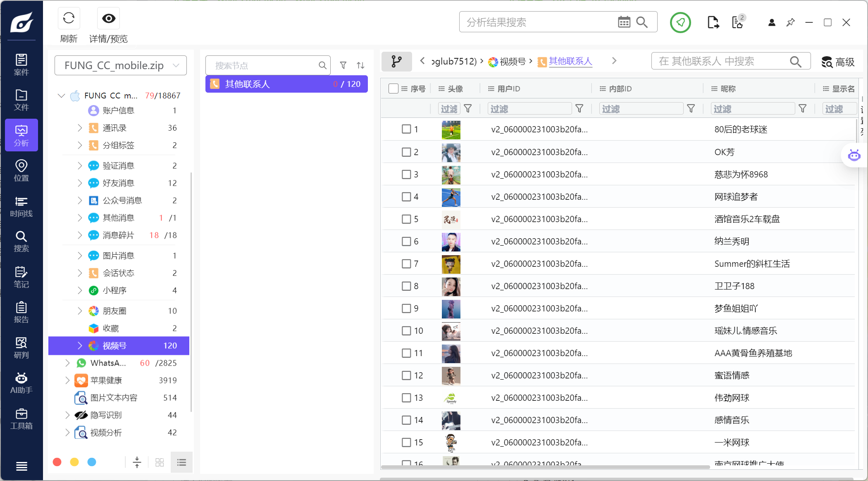The width and height of the screenshot is (868, 481).
Task: Click the 其他联系人 breadcrumb link
Action: pos(570,61)
